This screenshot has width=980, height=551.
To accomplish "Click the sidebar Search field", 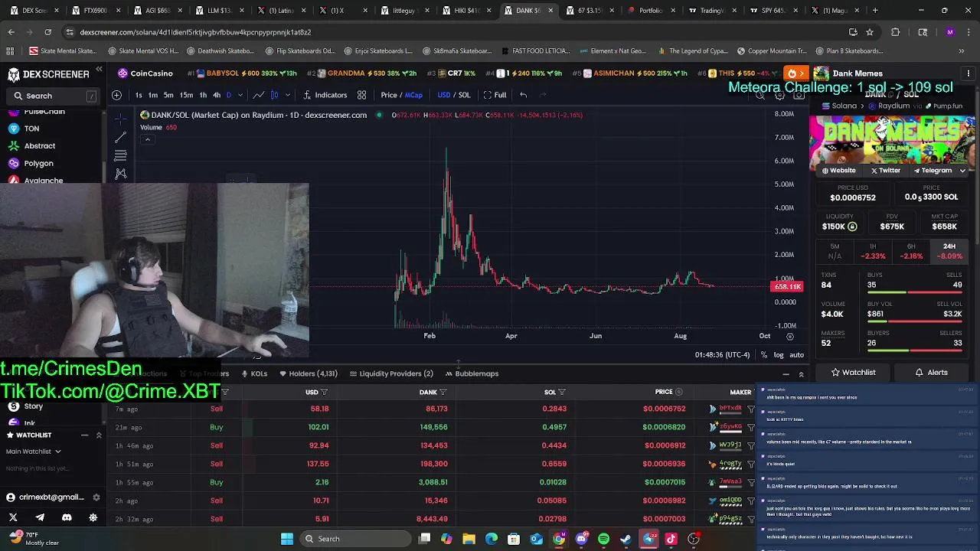I will (x=54, y=96).
